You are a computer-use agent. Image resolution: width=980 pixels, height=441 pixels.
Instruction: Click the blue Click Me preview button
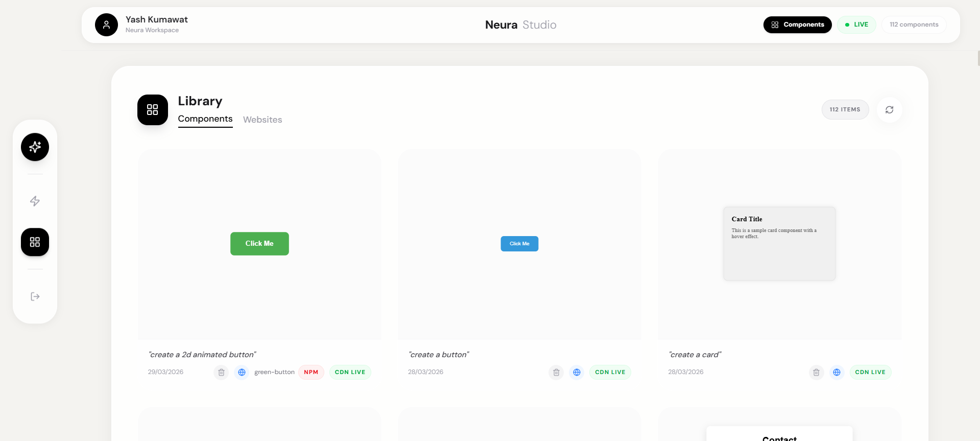point(519,244)
